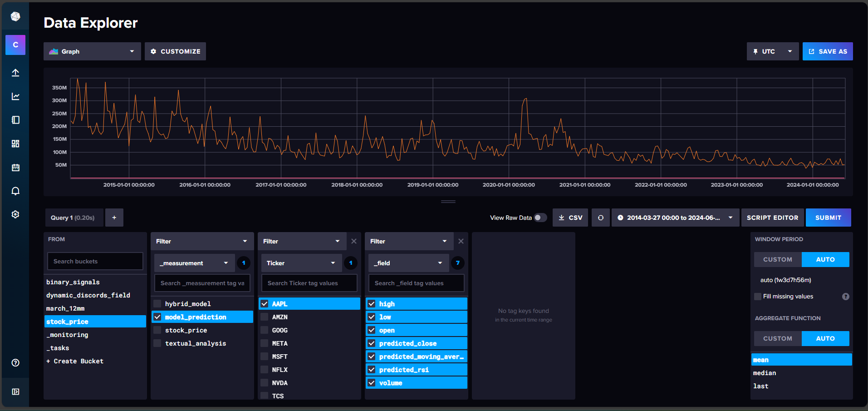
Task: Open the Alerts bell icon in sidebar
Action: click(x=15, y=191)
